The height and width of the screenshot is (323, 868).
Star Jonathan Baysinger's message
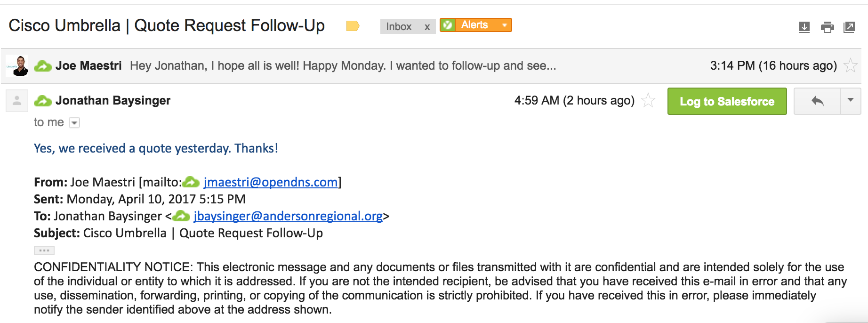[648, 100]
